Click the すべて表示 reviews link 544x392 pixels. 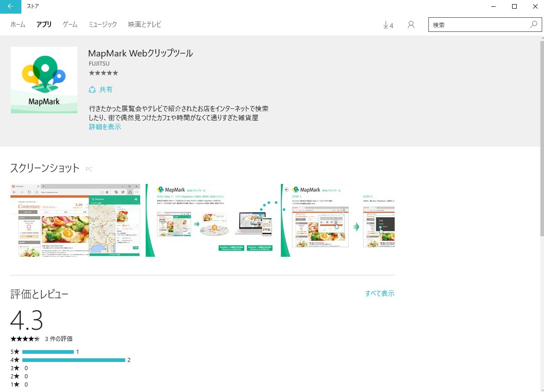coord(380,294)
